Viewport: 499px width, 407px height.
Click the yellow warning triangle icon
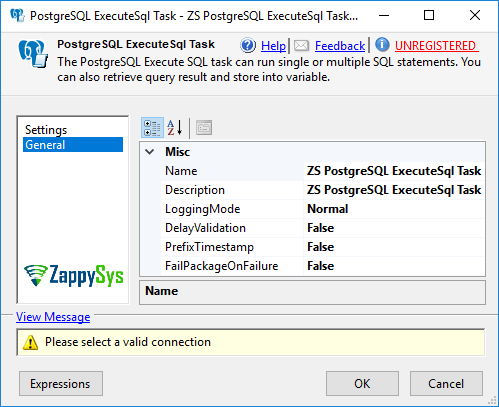30,342
